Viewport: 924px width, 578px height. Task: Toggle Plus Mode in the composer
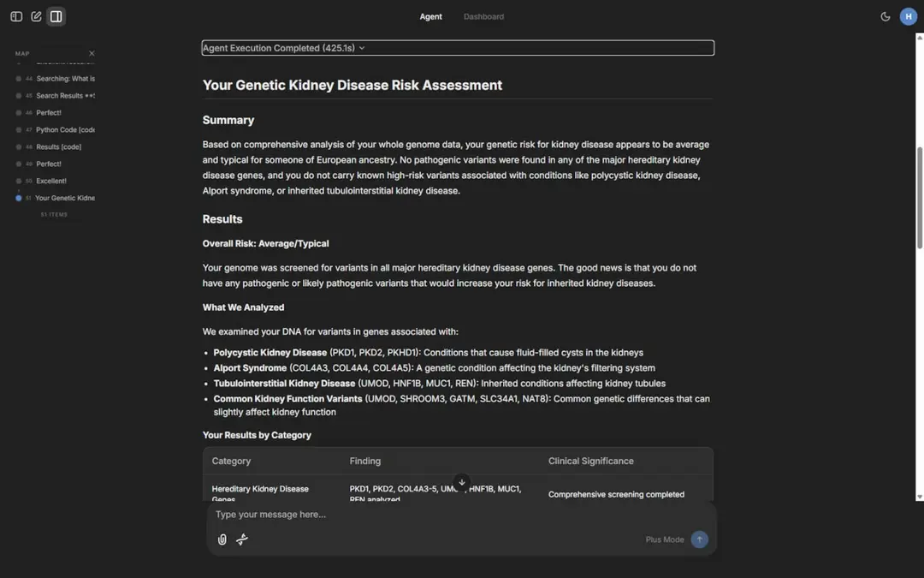tap(665, 539)
